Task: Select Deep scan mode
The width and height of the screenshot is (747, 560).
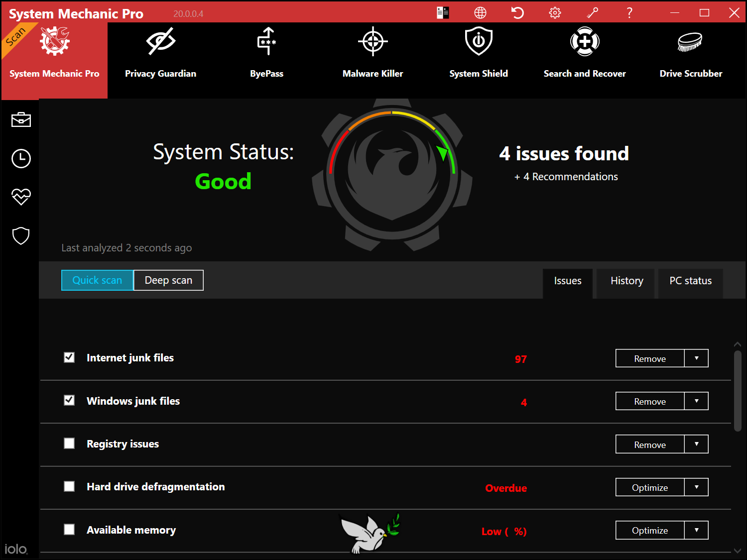Action: (x=168, y=280)
